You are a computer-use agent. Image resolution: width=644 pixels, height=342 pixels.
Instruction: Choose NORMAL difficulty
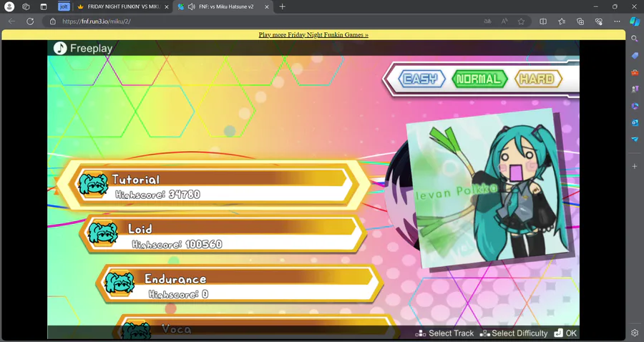[x=479, y=79]
